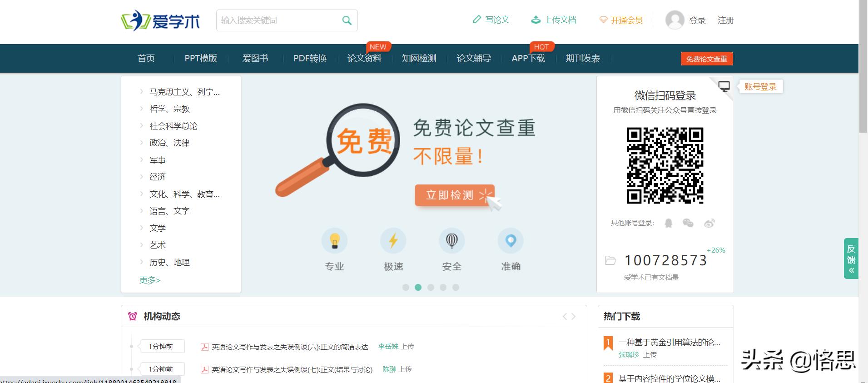
Task: Click the 安全 balloon icon
Action: pyautogui.click(x=452, y=240)
